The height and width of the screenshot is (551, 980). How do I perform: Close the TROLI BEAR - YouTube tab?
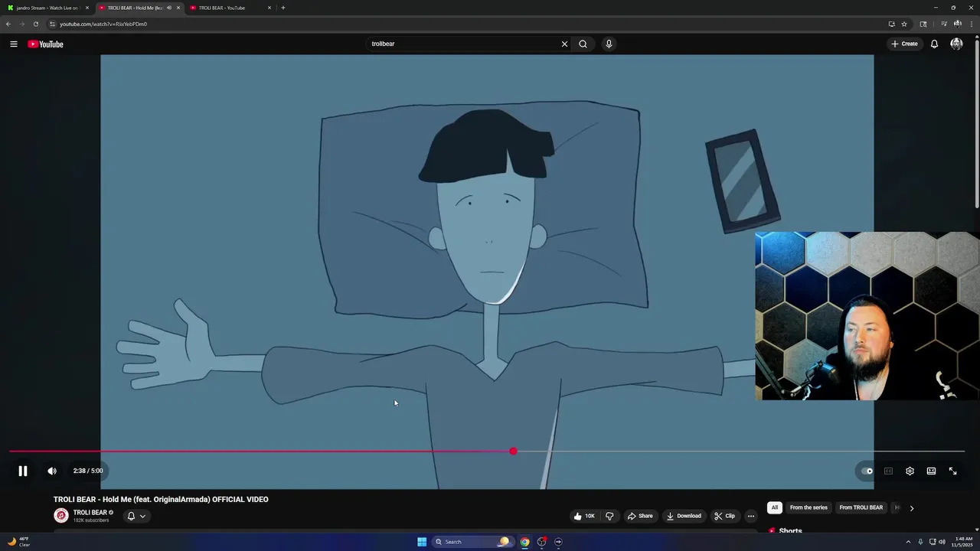(x=269, y=8)
